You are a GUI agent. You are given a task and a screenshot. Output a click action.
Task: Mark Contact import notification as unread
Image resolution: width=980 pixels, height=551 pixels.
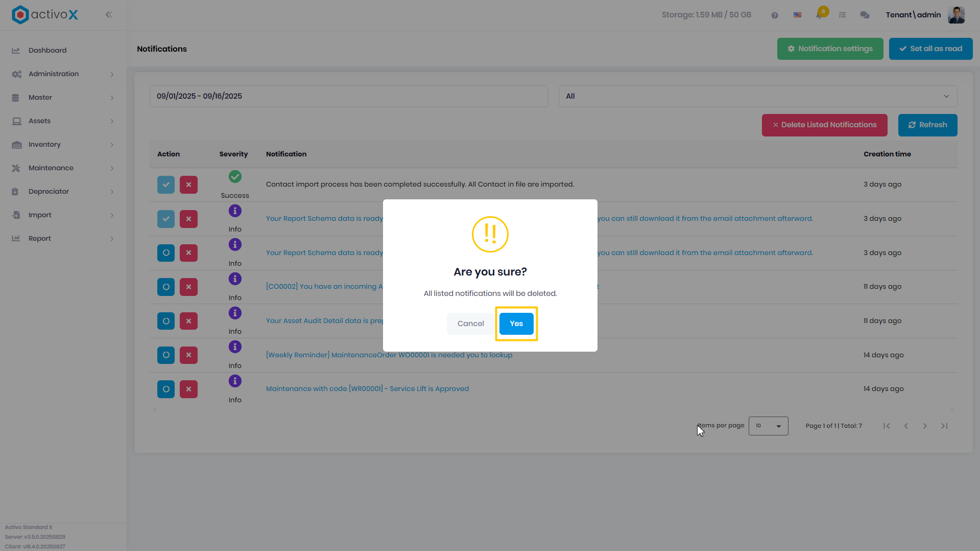(165, 185)
